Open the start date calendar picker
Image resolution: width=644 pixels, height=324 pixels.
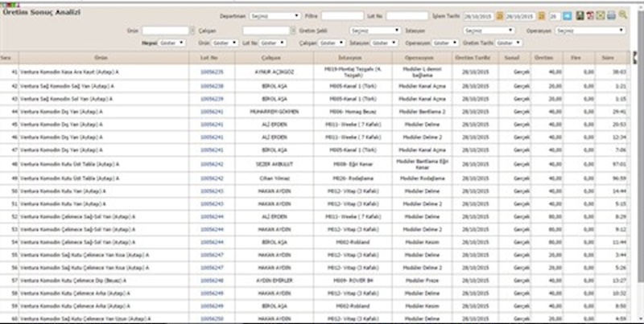pyautogui.click(x=499, y=16)
